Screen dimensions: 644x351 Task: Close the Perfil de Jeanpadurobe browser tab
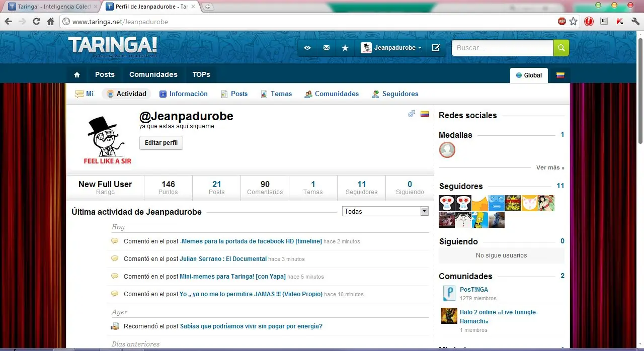[194, 7]
